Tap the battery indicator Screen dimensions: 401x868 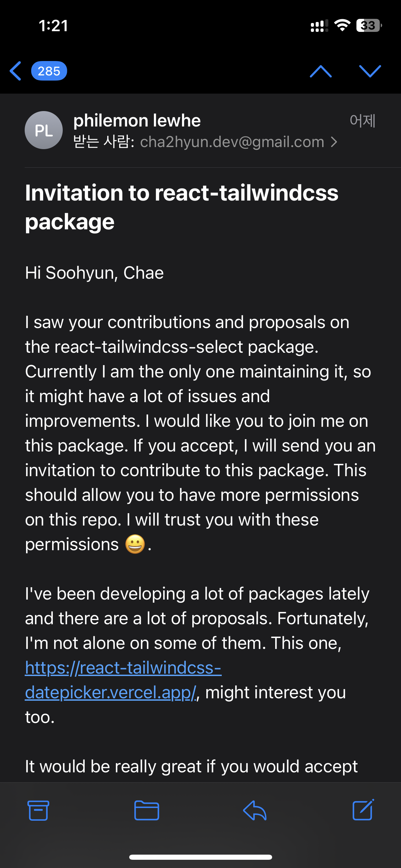coord(369,25)
